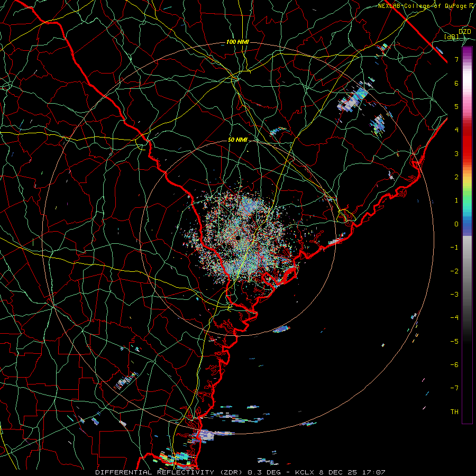Click the -1 value on the color scale
476x476 pixels.
click(x=454, y=248)
